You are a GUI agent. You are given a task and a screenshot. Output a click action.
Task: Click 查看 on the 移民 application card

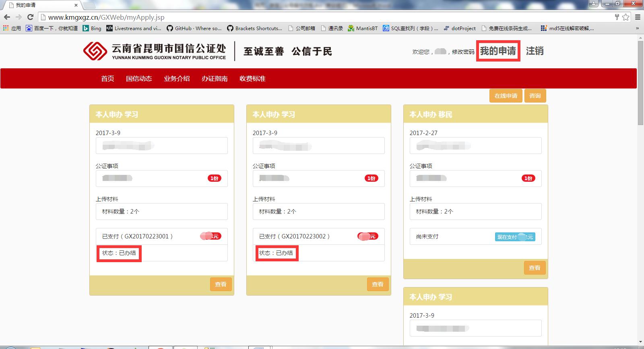coord(535,268)
